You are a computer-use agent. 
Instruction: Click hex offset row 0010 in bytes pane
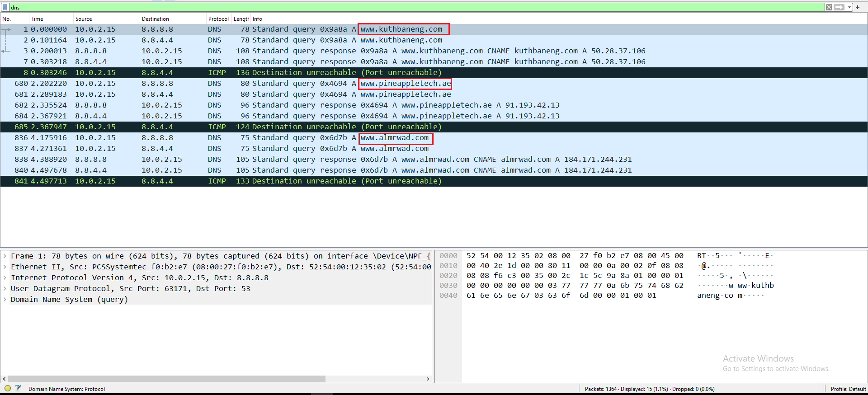pos(448,266)
